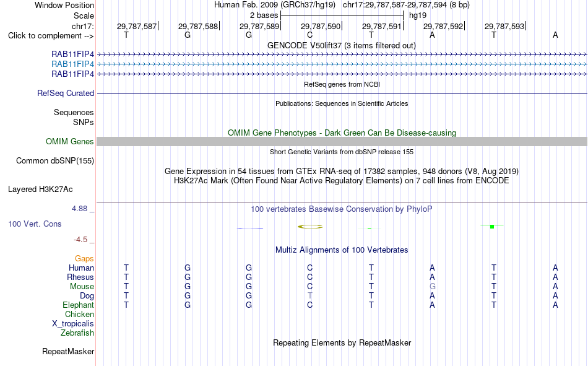Select the Chicken alignment row label
Image resolution: width=588 pixels, height=366 pixels.
click(79, 314)
